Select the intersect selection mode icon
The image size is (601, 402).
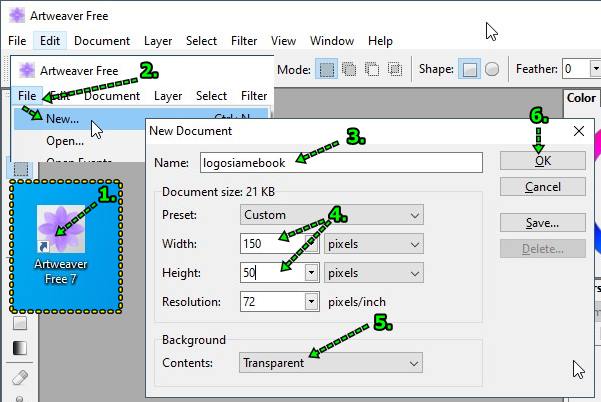click(395, 69)
